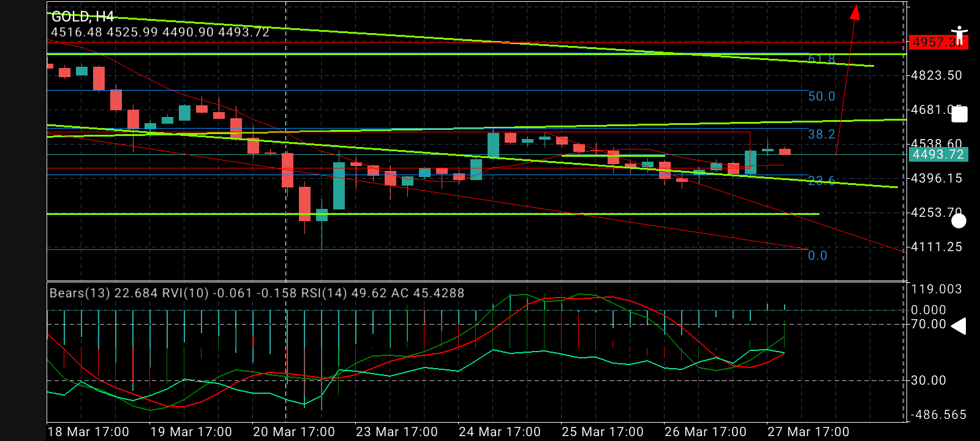Tap the RSI(14) 49.62 indicator label

point(344,293)
